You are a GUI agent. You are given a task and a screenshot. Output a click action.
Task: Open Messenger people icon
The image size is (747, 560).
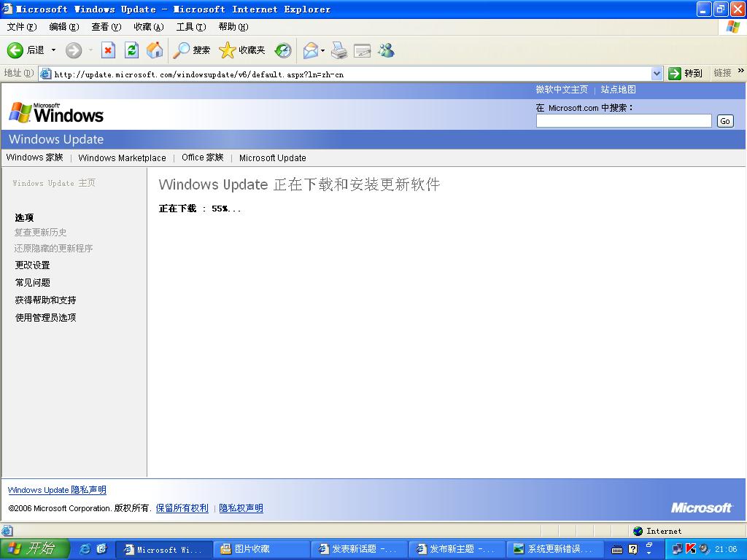[x=387, y=50]
